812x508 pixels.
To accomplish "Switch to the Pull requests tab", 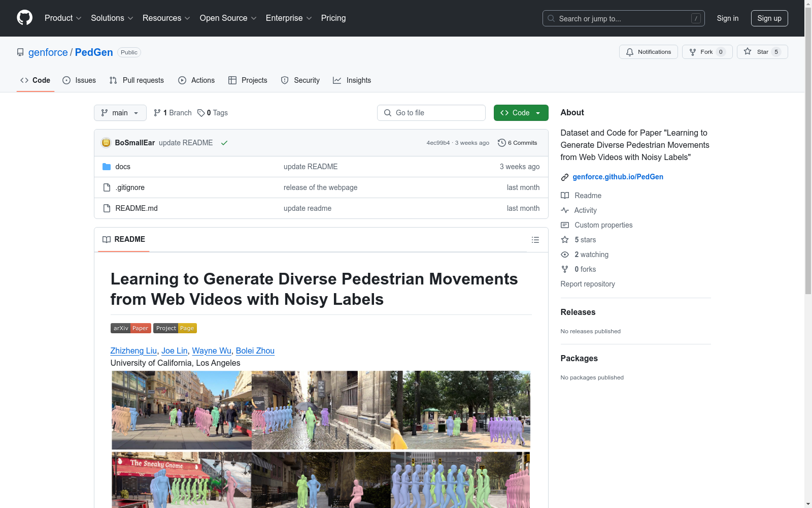I will point(137,80).
